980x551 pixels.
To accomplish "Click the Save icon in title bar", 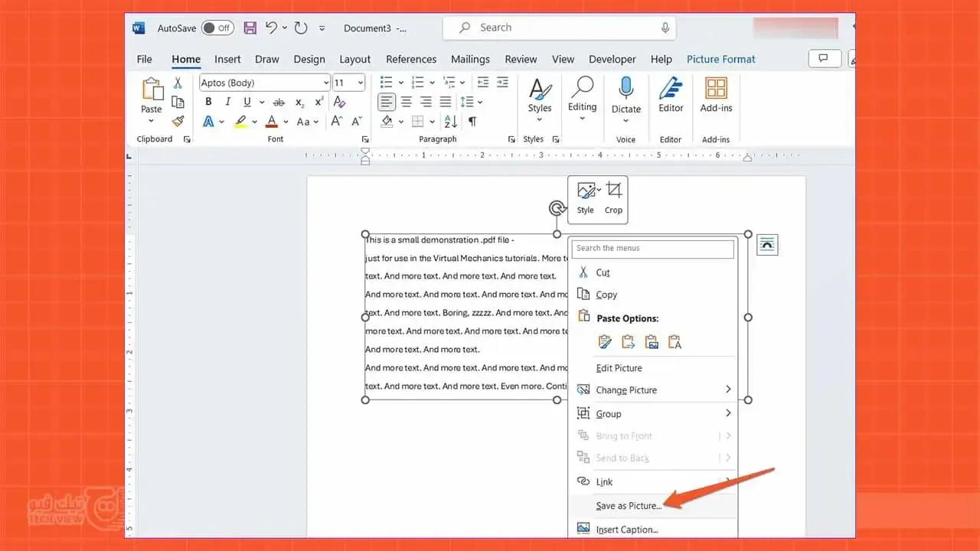I will click(250, 28).
